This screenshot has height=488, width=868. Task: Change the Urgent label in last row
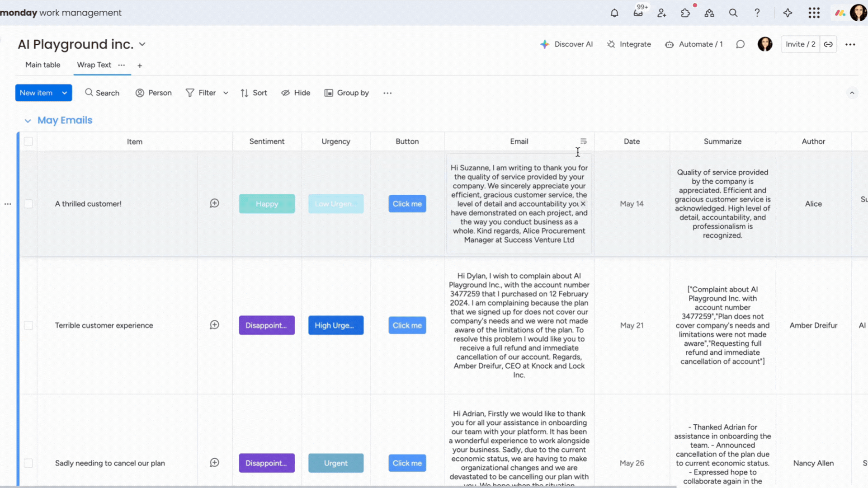[336, 463]
